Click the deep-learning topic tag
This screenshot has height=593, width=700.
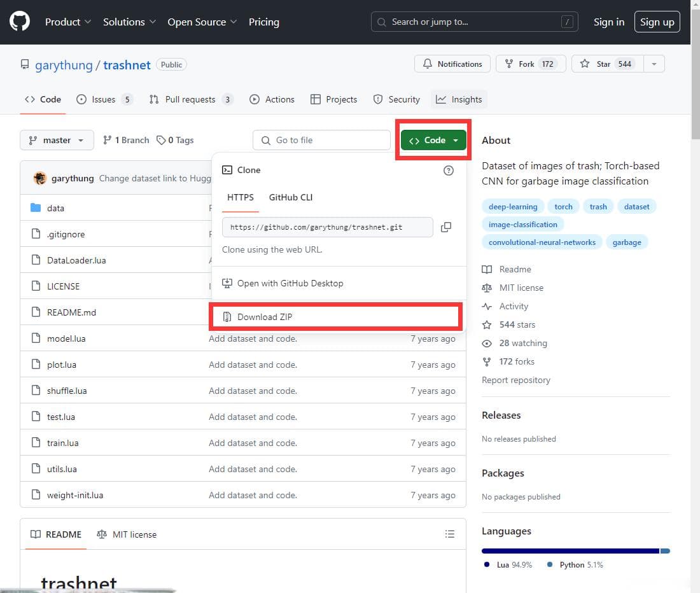pos(513,207)
